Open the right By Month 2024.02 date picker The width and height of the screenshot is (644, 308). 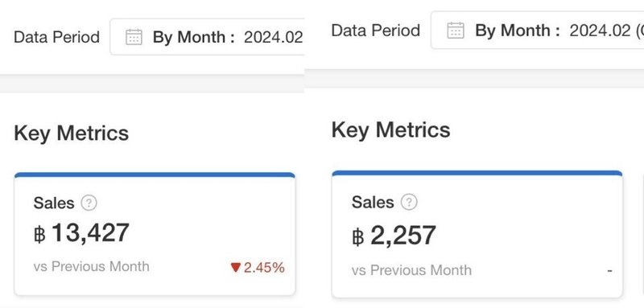pos(537,31)
